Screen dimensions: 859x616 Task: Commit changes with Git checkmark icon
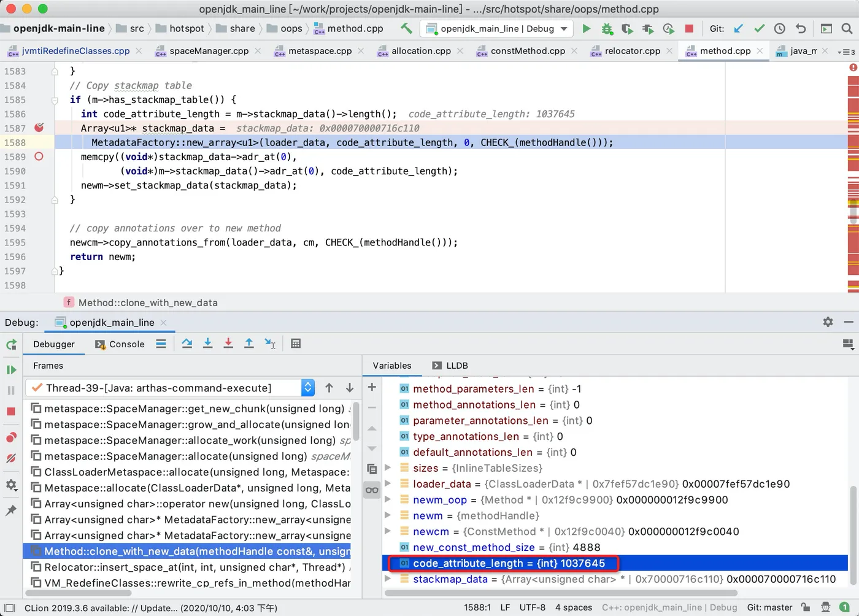click(759, 28)
